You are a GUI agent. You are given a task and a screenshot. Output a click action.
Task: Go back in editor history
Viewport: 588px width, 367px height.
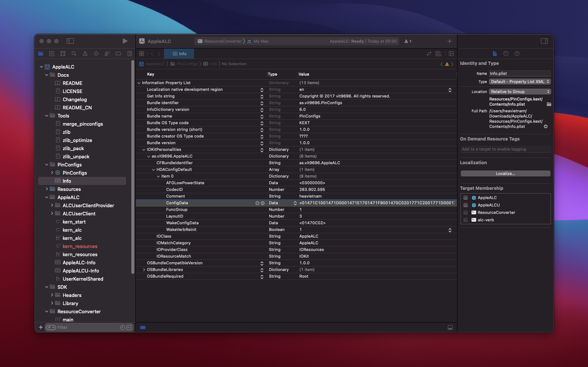tap(152, 54)
